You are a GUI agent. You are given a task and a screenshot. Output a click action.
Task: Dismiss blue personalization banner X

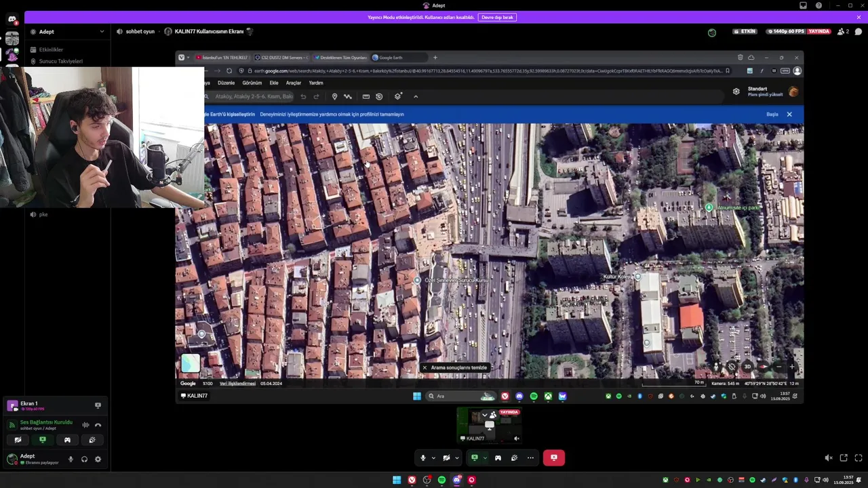(789, 115)
